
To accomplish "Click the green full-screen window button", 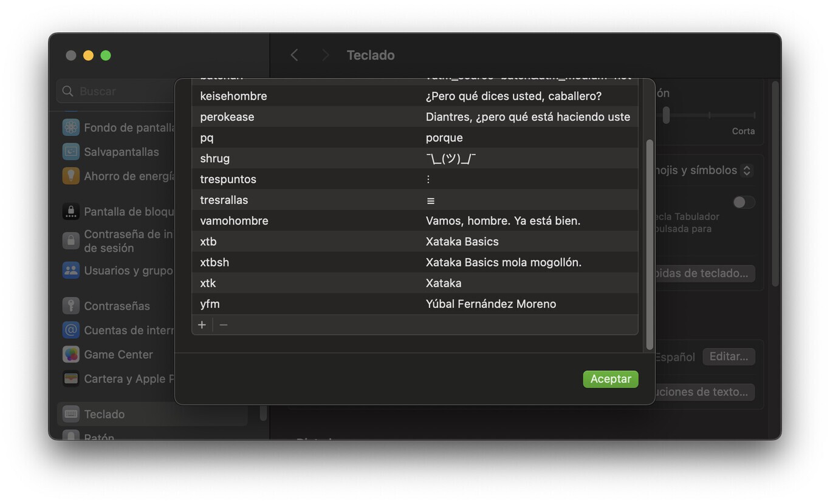I will pos(106,55).
